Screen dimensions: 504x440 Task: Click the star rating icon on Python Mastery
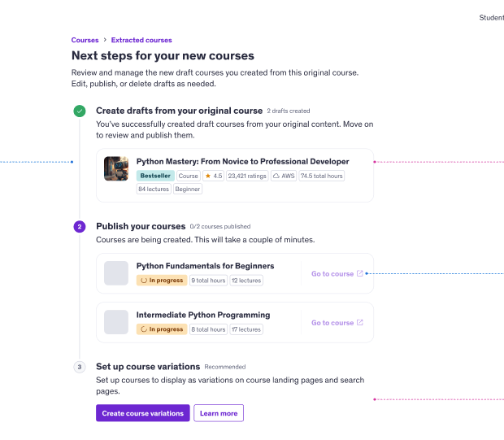pyautogui.click(x=208, y=176)
